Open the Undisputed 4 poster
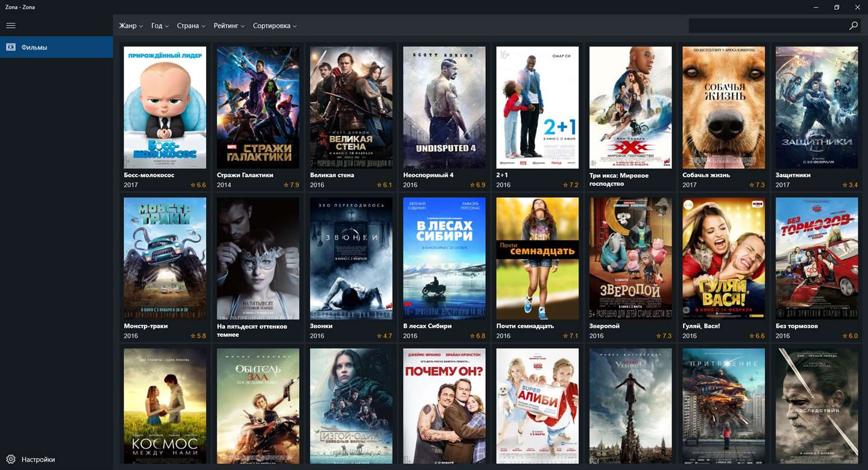Viewport: 868px width, 470px height. coord(444,108)
